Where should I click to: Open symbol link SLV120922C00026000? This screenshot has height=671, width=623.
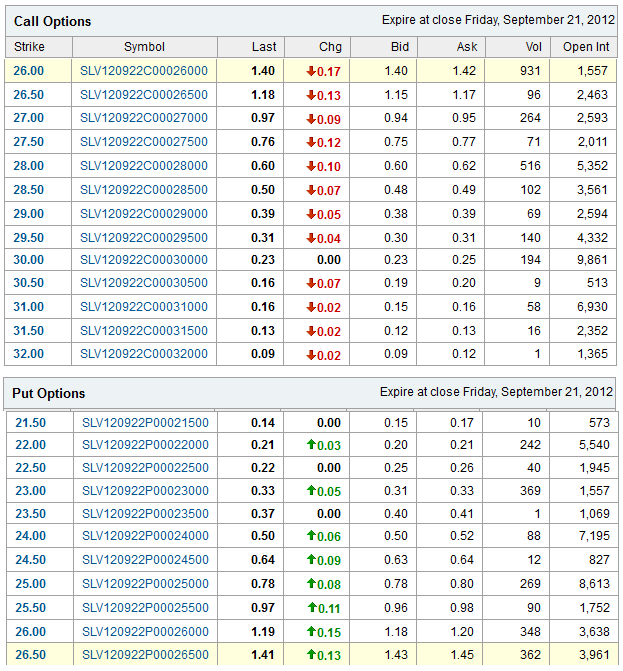[x=144, y=71]
